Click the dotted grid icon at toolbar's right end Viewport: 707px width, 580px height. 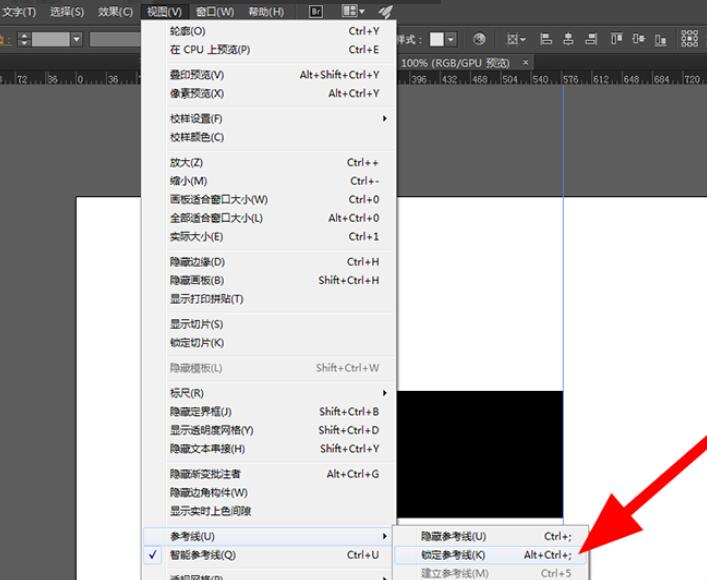[690, 38]
